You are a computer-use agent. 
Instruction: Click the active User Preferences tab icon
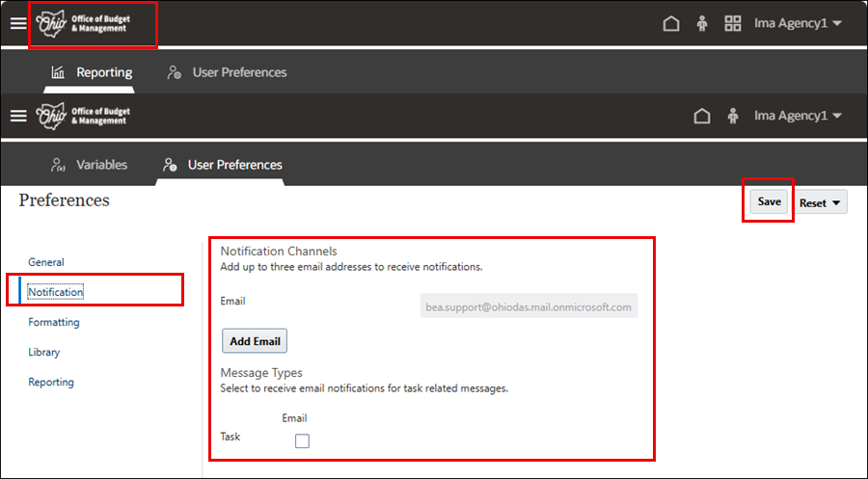pos(170,165)
